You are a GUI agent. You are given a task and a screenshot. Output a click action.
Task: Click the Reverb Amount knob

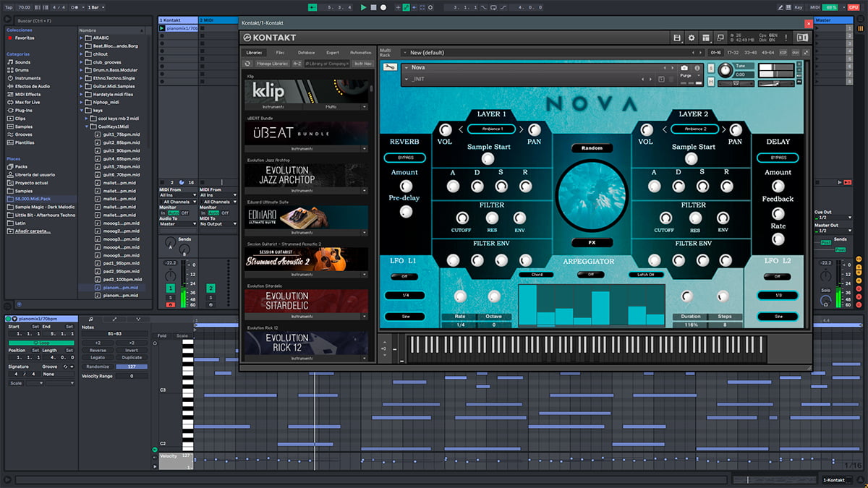[x=404, y=186]
